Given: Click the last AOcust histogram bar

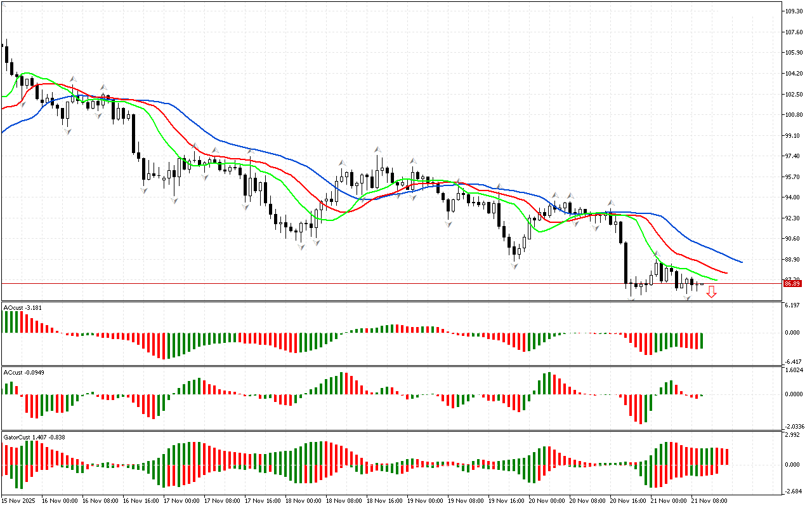Looking at the screenshot, I should (x=702, y=340).
